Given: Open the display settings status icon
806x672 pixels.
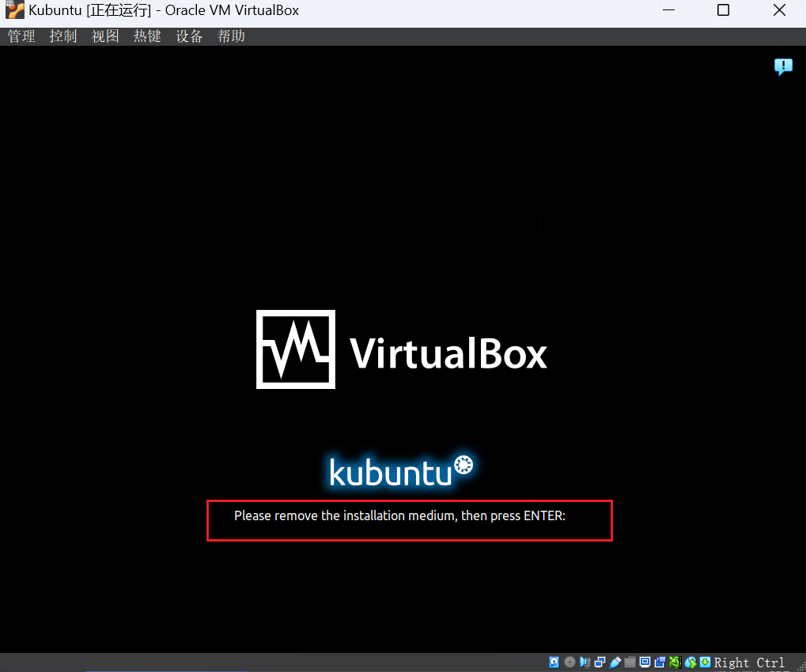Looking at the screenshot, I should point(645,663).
